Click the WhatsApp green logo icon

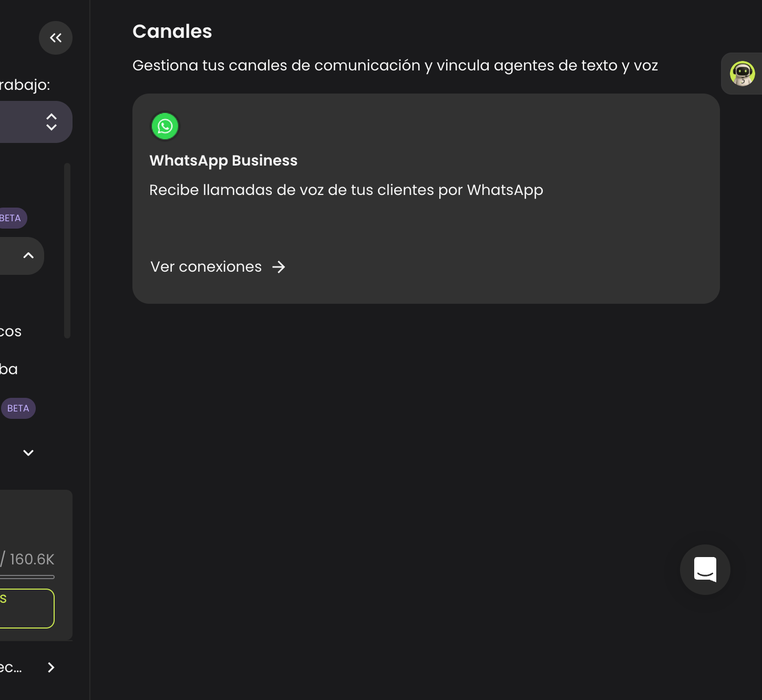165,126
